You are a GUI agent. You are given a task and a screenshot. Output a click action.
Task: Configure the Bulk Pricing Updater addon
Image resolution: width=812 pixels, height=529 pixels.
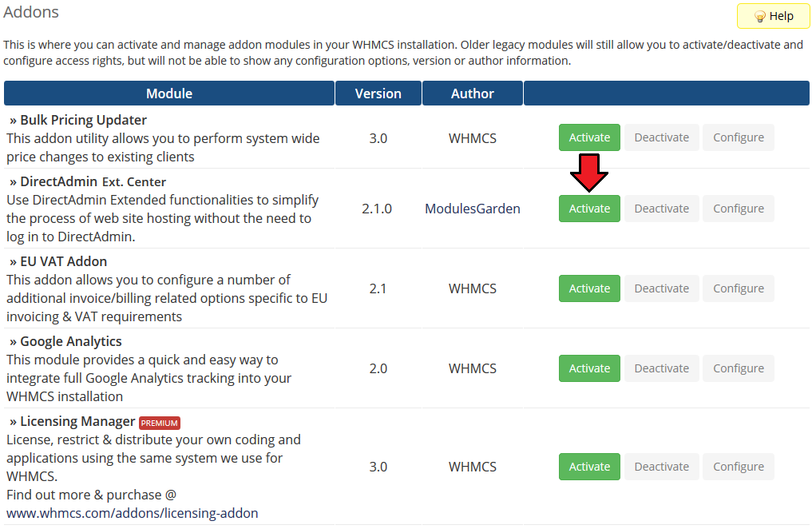739,137
